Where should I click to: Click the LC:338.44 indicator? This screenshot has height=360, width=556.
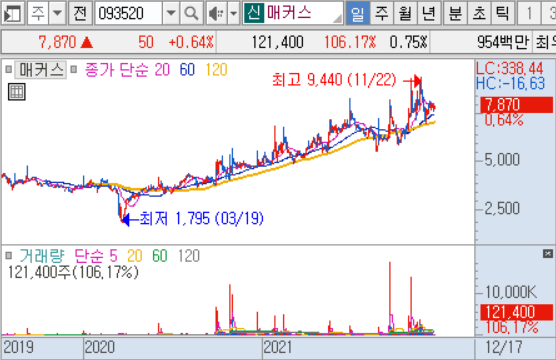tap(510, 68)
